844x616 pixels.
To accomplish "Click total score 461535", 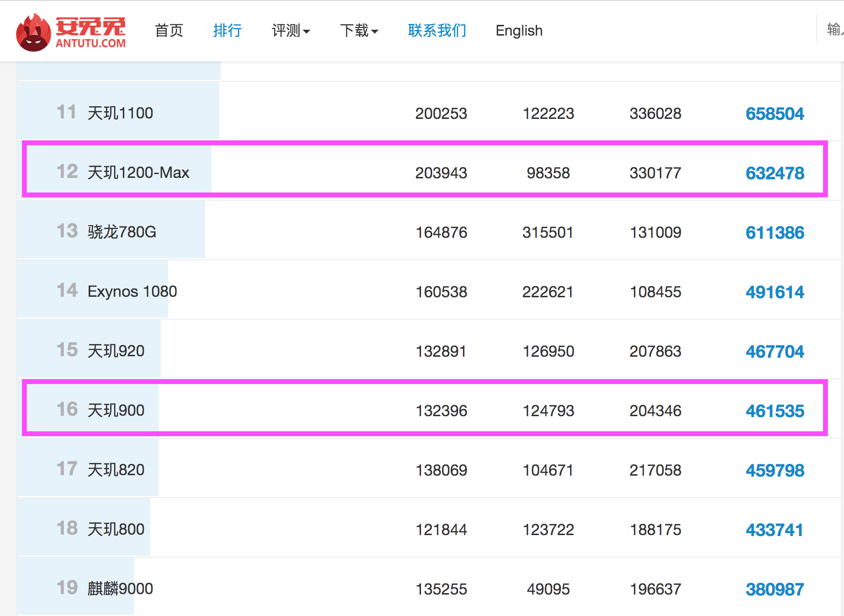I will 775,411.
